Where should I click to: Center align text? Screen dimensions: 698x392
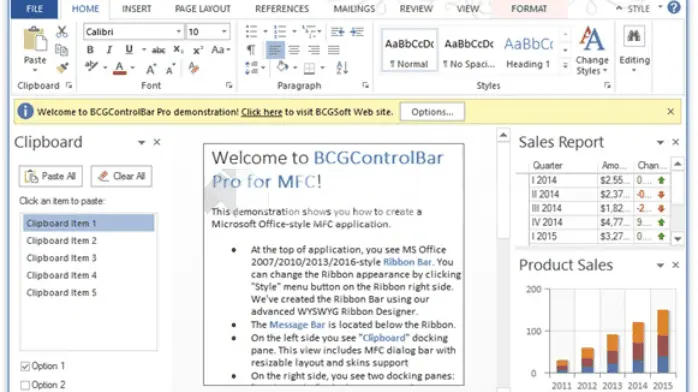click(x=294, y=50)
